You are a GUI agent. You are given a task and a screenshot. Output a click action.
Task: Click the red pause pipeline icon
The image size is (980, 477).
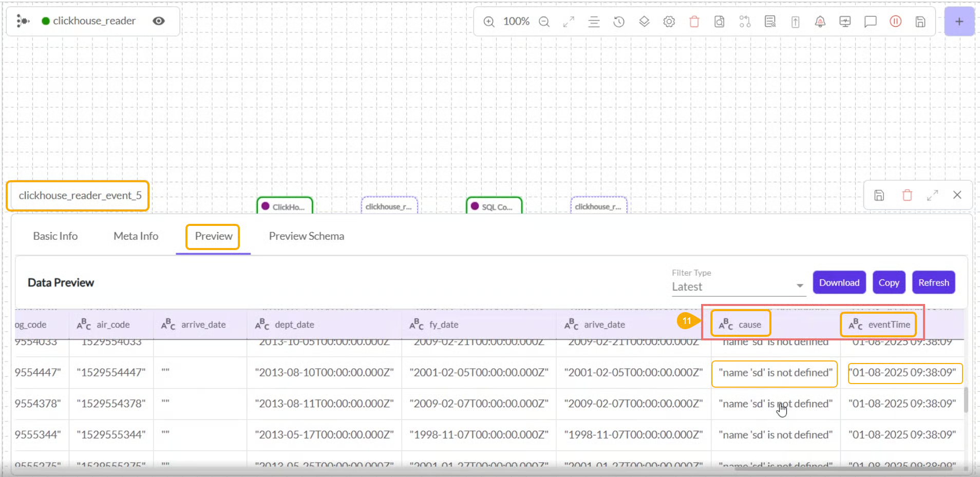pos(895,22)
